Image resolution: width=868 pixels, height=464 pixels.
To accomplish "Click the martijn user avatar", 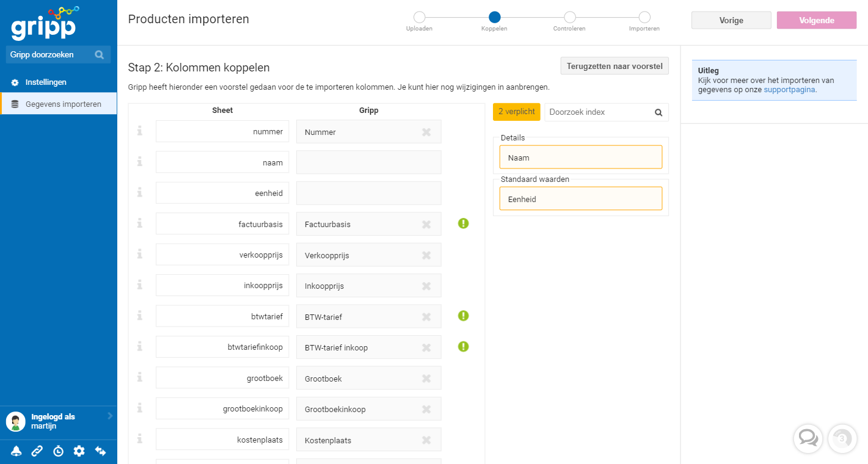I will click(x=16, y=421).
